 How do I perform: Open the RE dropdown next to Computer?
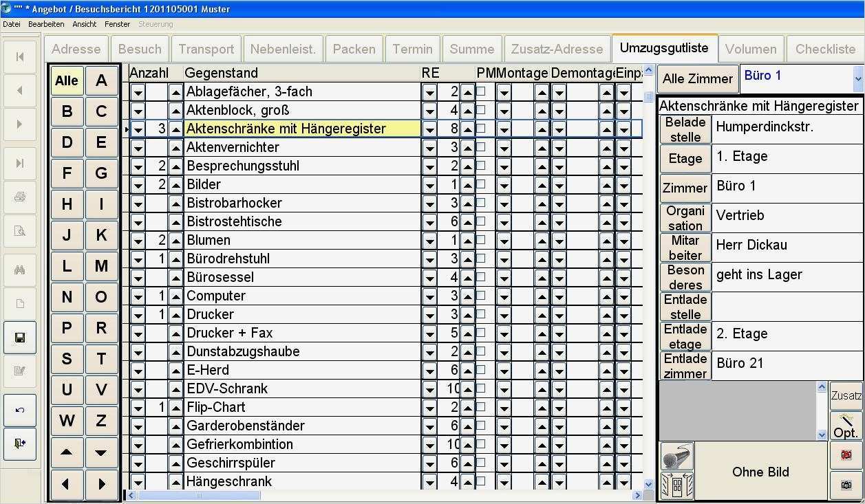[x=429, y=296]
